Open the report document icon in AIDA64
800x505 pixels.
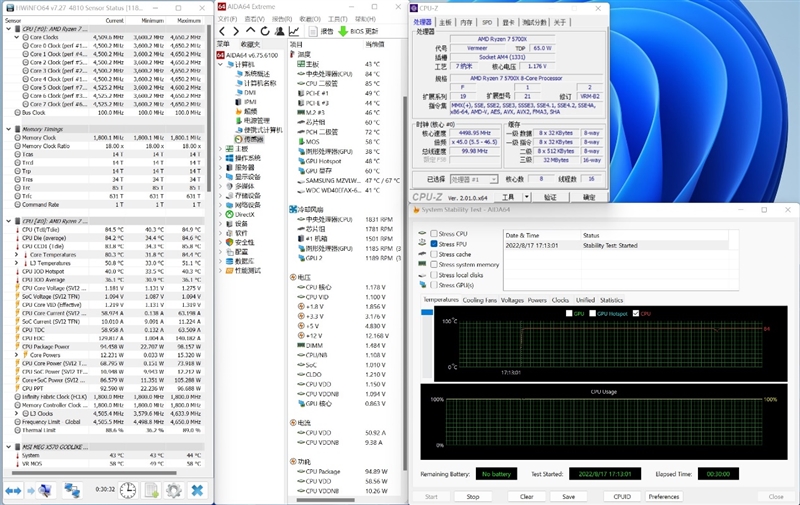click(313, 32)
